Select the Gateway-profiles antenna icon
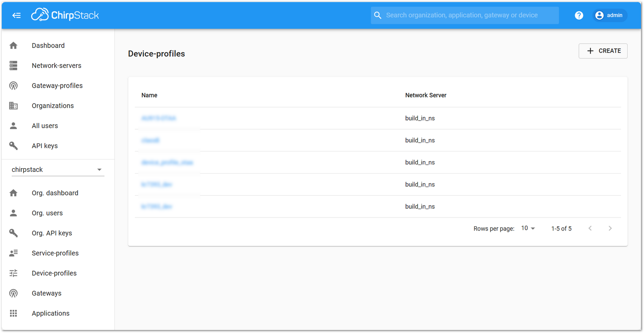 point(13,85)
